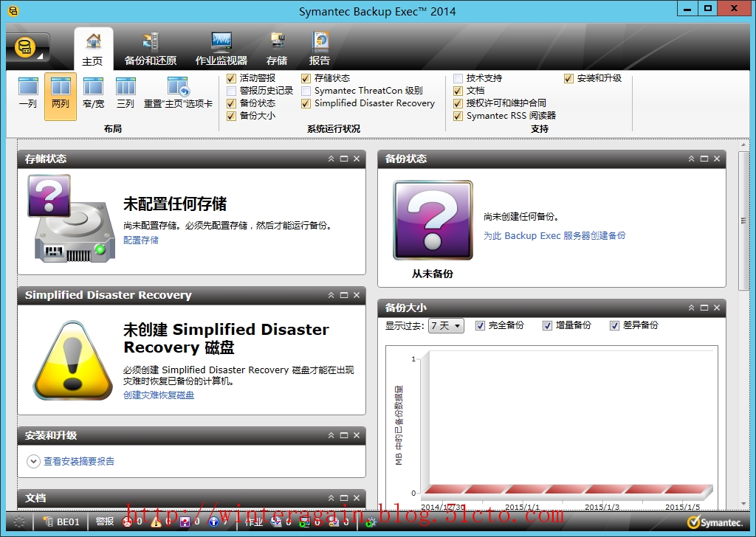Switch to the 主页 tab
Viewport: 756px width, 537px height.
(93, 49)
